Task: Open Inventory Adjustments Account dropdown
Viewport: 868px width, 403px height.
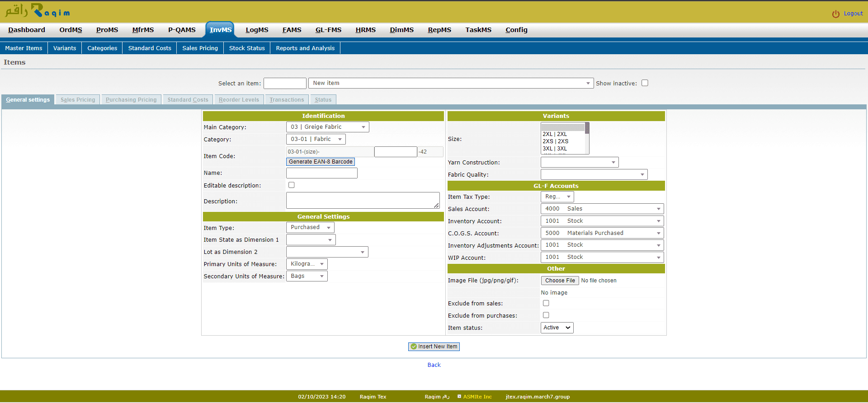Action: pos(602,245)
